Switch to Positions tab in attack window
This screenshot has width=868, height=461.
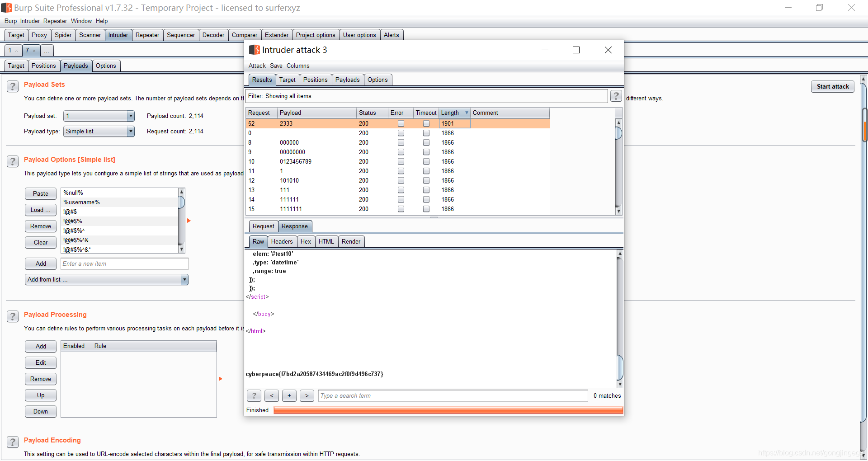coord(316,80)
